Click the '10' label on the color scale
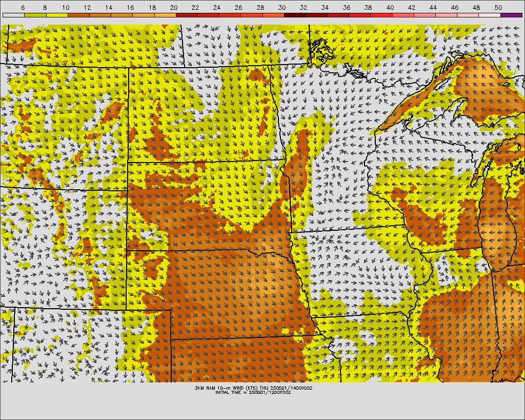The image size is (525, 420). 66,7
